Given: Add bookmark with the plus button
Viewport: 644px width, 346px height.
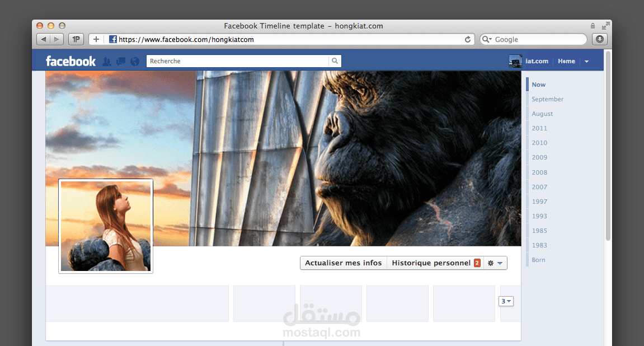Looking at the screenshot, I should [96, 39].
